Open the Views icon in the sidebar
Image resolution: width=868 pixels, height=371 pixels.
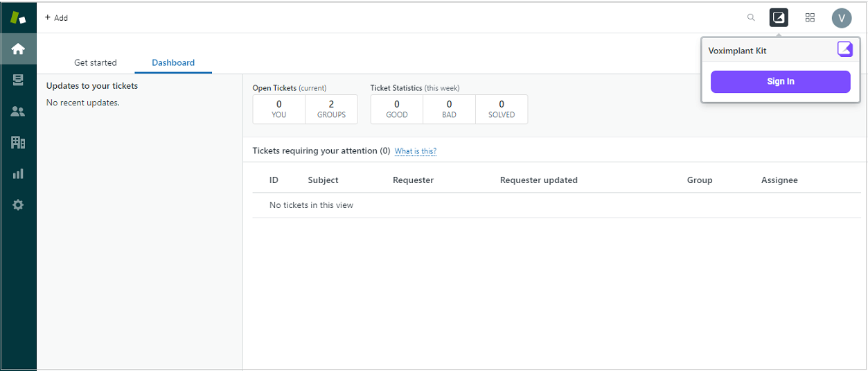18,80
